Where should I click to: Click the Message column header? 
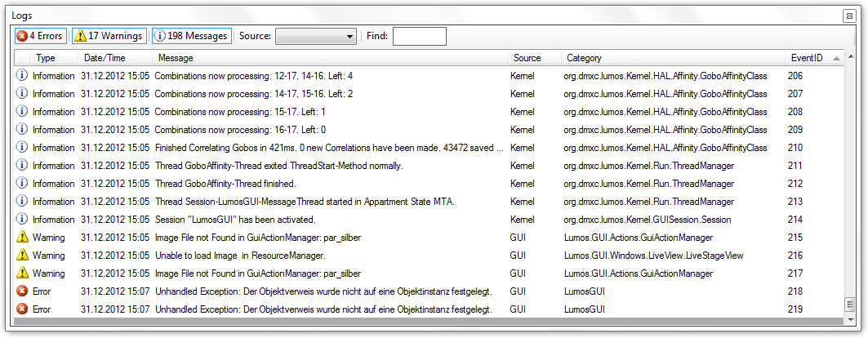tap(176, 58)
